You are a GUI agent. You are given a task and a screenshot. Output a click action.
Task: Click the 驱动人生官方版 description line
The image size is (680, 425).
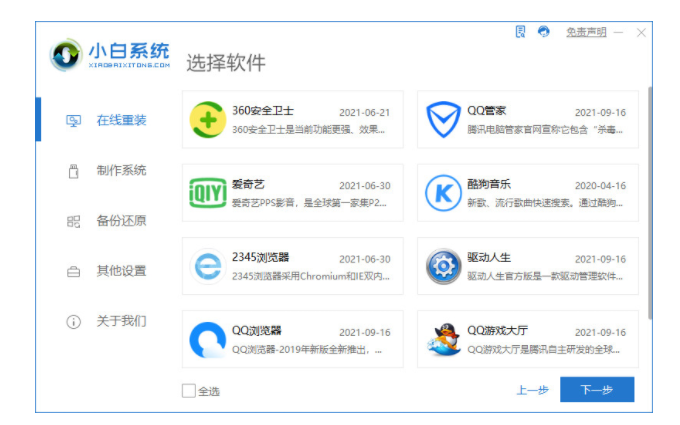click(x=545, y=276)
